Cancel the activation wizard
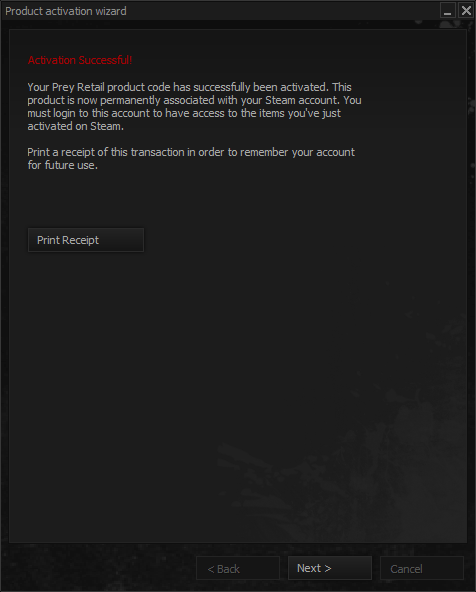Viewport: 476px width, 592px height. 422,568
